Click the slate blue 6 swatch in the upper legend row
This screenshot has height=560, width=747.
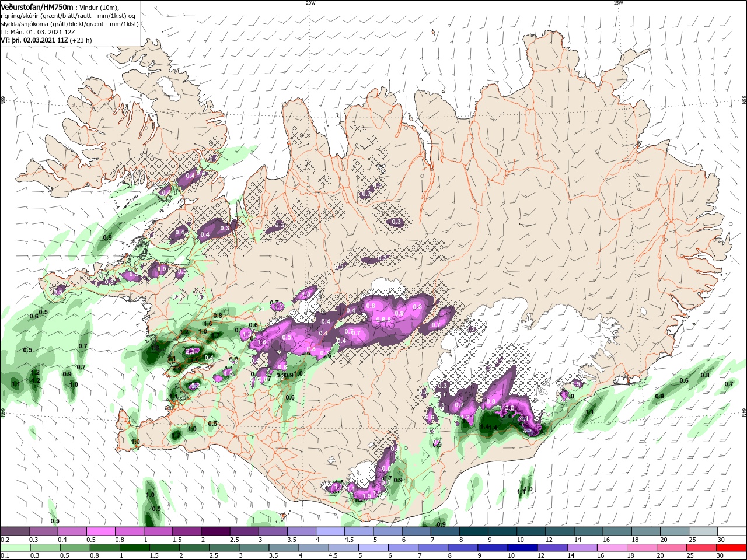click(x=416, y=531)
